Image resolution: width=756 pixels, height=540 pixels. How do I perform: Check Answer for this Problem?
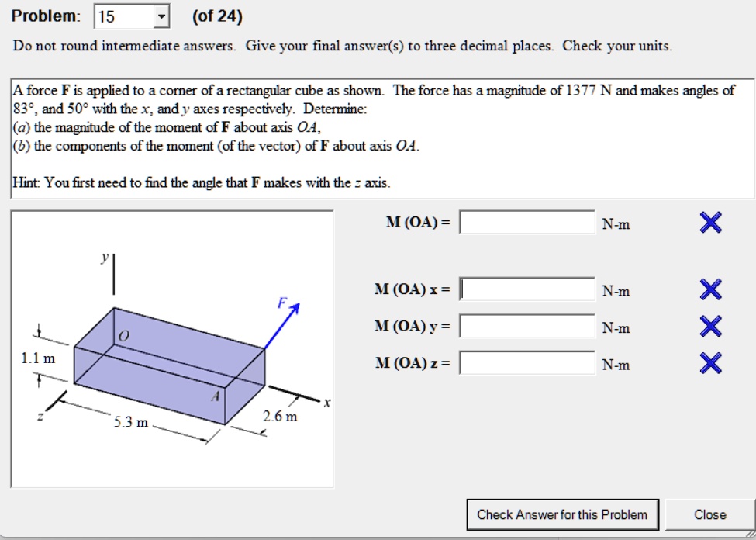[563, 515]
